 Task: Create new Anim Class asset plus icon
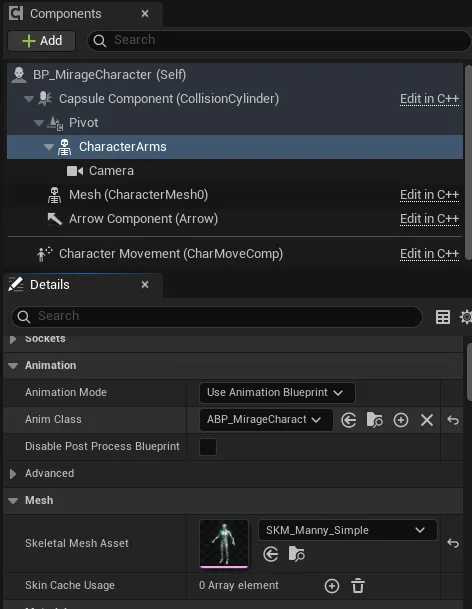point(401,420)
